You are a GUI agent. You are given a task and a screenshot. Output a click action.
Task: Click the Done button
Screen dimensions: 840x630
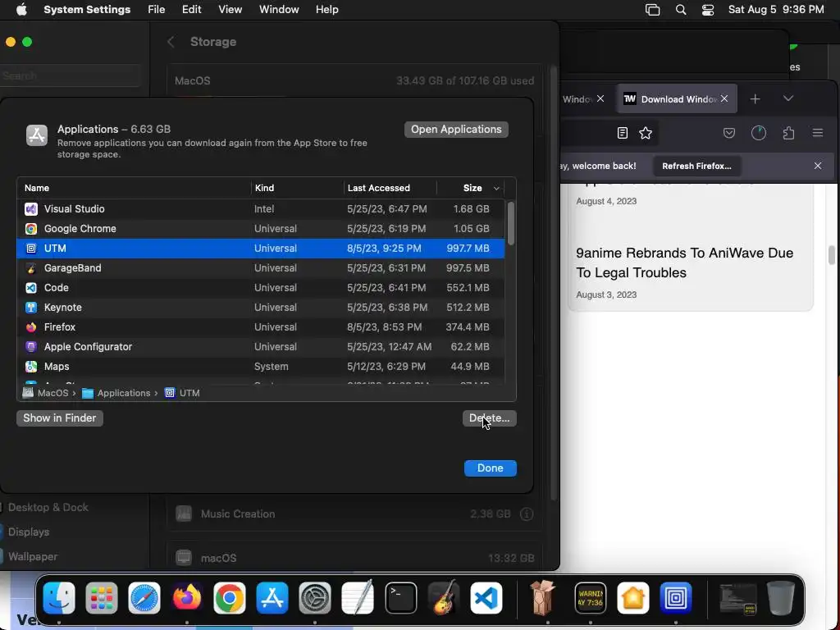pos(491,468)
